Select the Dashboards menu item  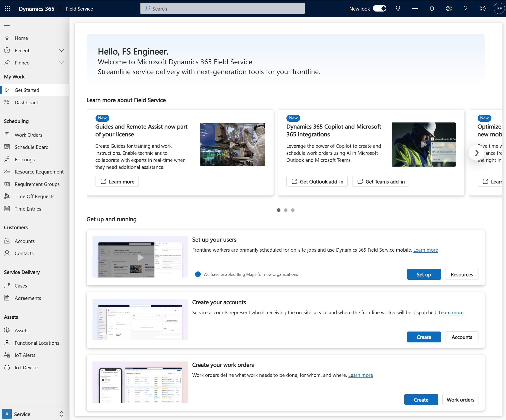(28, 102)
